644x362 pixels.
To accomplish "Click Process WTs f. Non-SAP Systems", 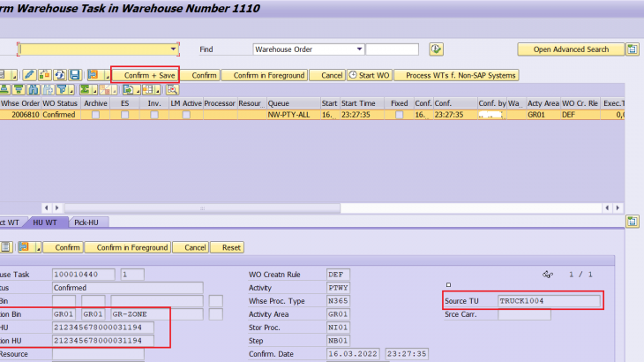I will pyautogui.click(x=456, y=75).
